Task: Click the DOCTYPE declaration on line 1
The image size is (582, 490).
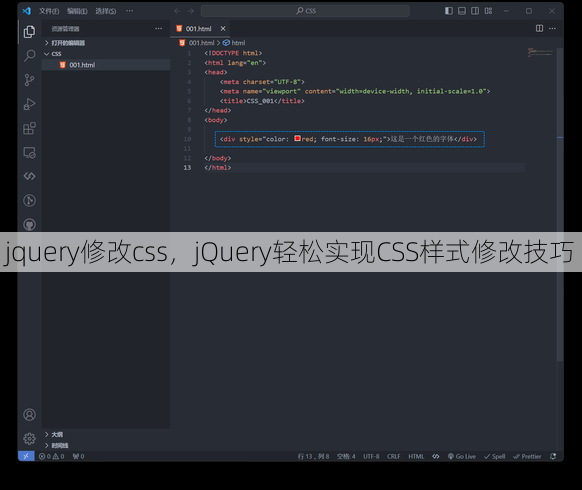Action: (233, 53)
